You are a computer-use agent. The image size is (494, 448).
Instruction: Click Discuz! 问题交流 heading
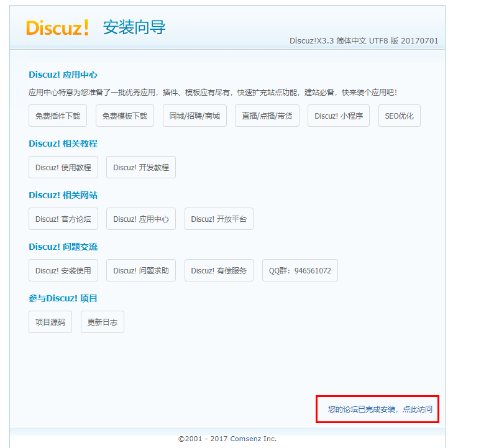click(x=63, y=247)
